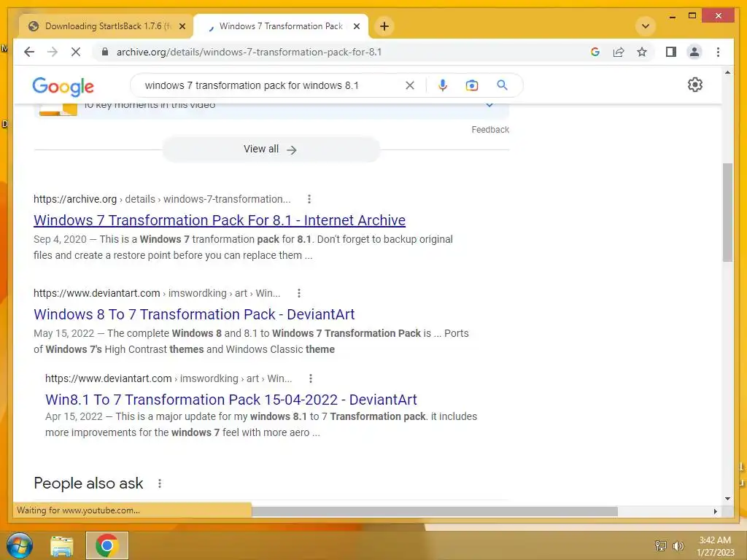The height and width of the screenshot is (560, 747).
Task: Open Chrome profile menu
Action: (x=694, y=52)
